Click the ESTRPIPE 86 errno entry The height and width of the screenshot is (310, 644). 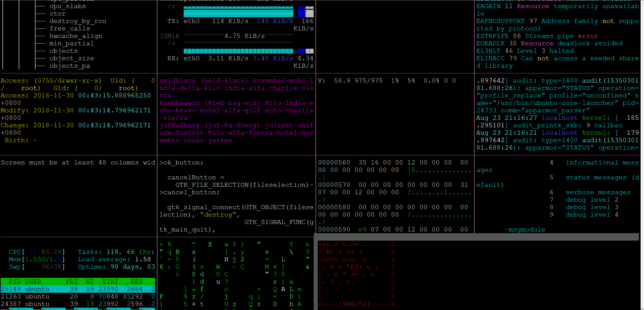[x=537, y=36]
